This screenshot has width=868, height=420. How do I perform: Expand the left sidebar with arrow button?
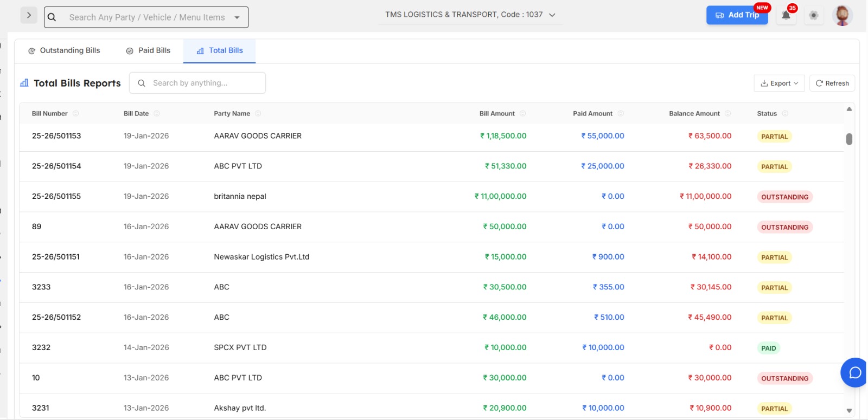pos(29,15)
